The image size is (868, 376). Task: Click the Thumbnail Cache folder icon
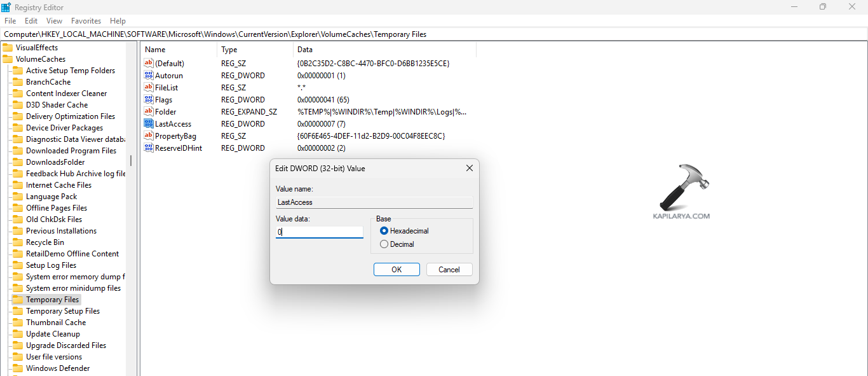click(x=18, y=323)
